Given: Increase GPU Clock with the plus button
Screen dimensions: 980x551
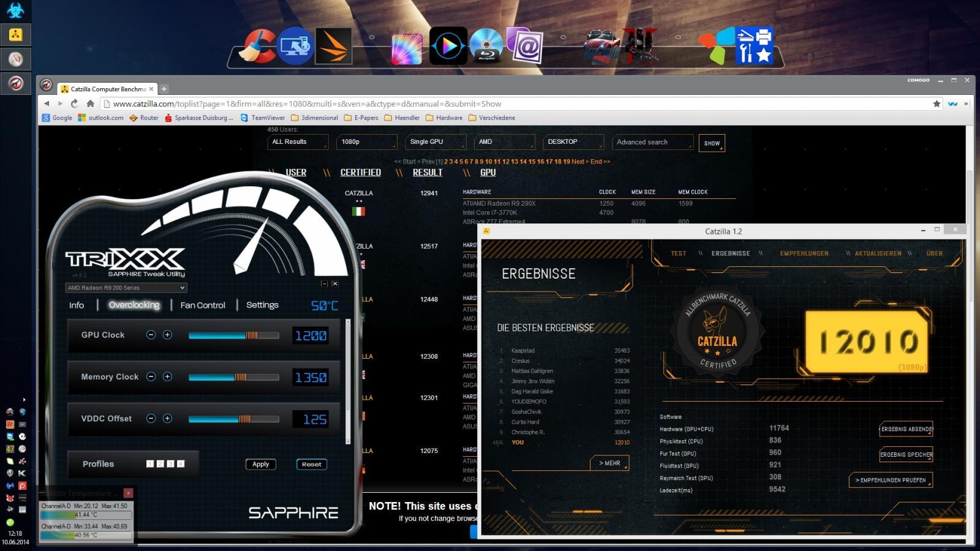Looking at the screenshot, I should 167,335.
